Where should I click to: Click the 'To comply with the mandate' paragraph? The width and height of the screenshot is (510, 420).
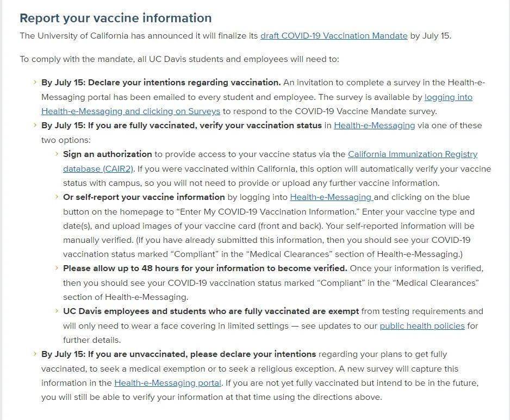(x=179, y=59)
